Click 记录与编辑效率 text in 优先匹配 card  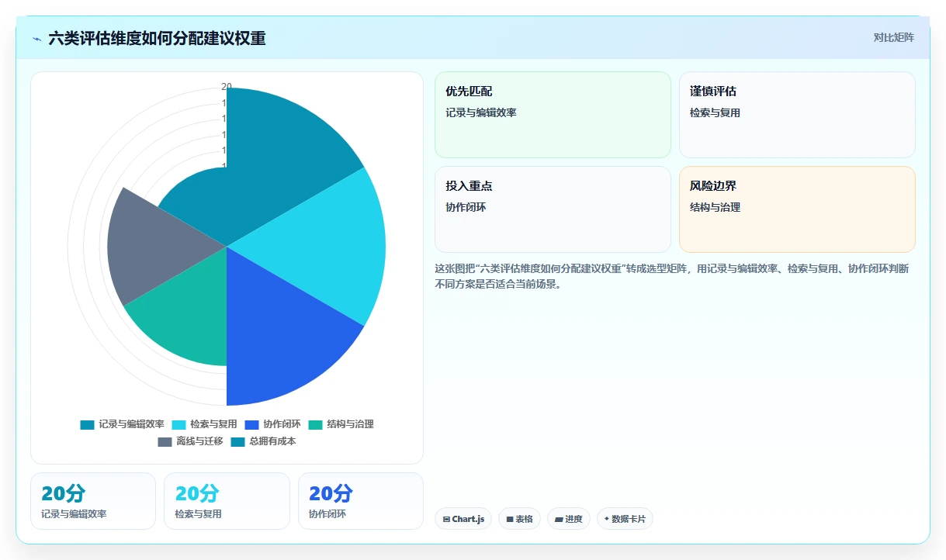[481, 112]
